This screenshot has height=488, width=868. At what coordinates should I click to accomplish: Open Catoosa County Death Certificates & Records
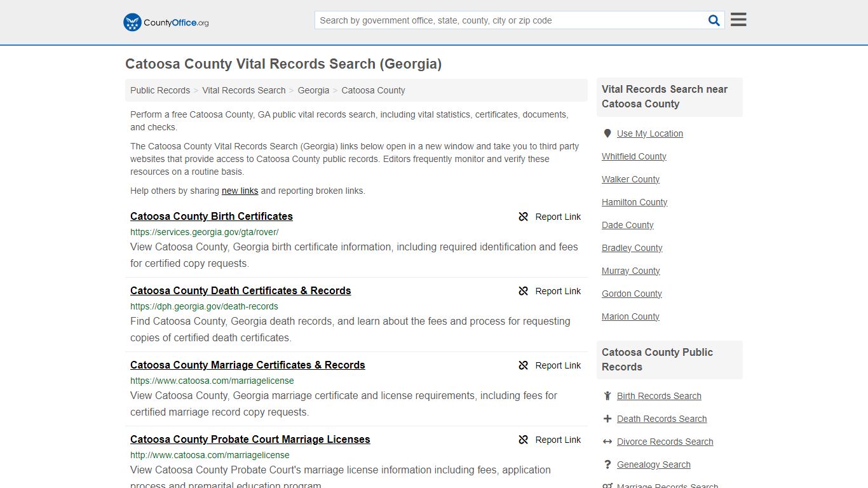pyautogui.click(x=241, y=290)
